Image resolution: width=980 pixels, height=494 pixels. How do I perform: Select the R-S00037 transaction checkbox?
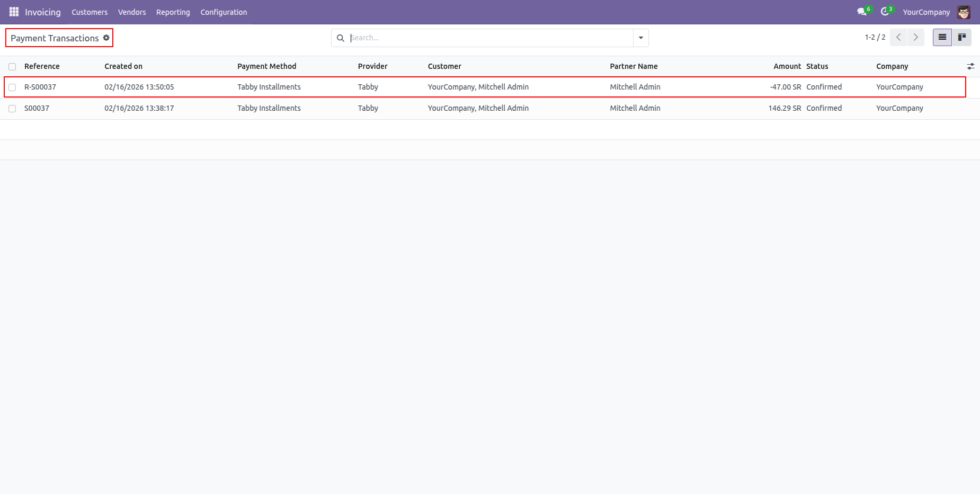tap(12, 87)
